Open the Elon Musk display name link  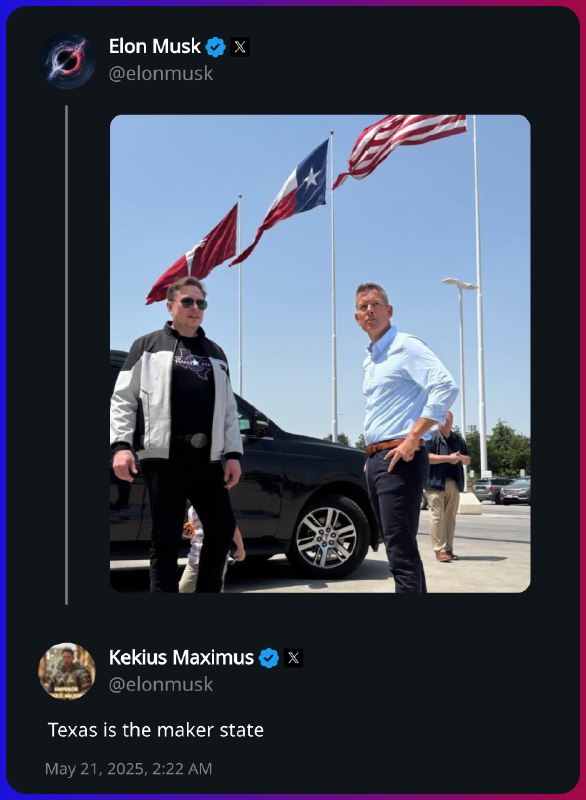(155, 46)
